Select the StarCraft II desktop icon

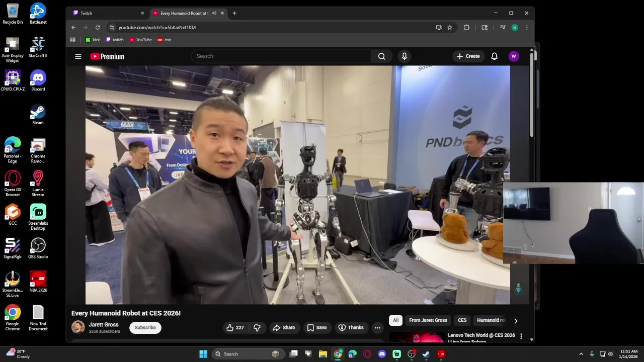pos(38,47)
